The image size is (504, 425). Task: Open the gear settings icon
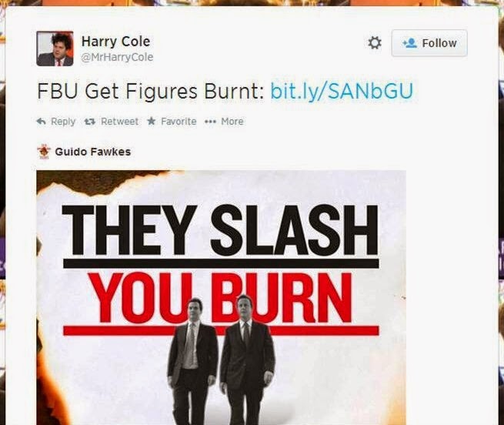click(375, 43)
